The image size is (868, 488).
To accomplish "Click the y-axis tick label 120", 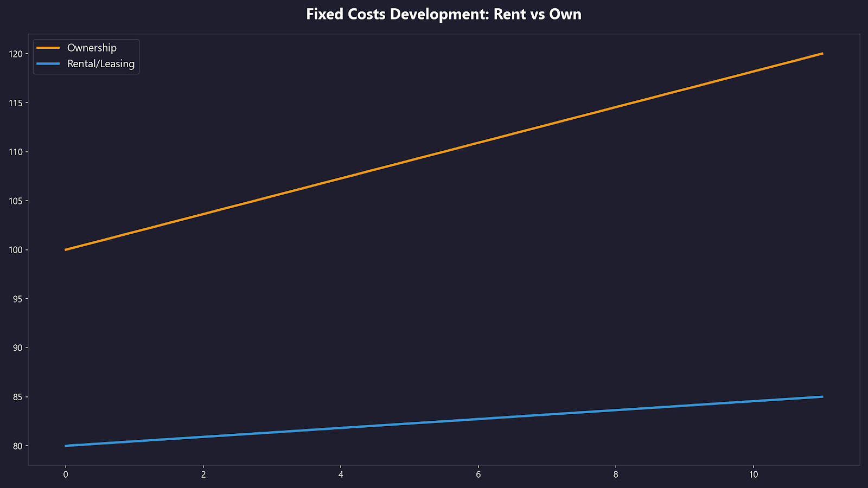I will [x=16, y=54].
